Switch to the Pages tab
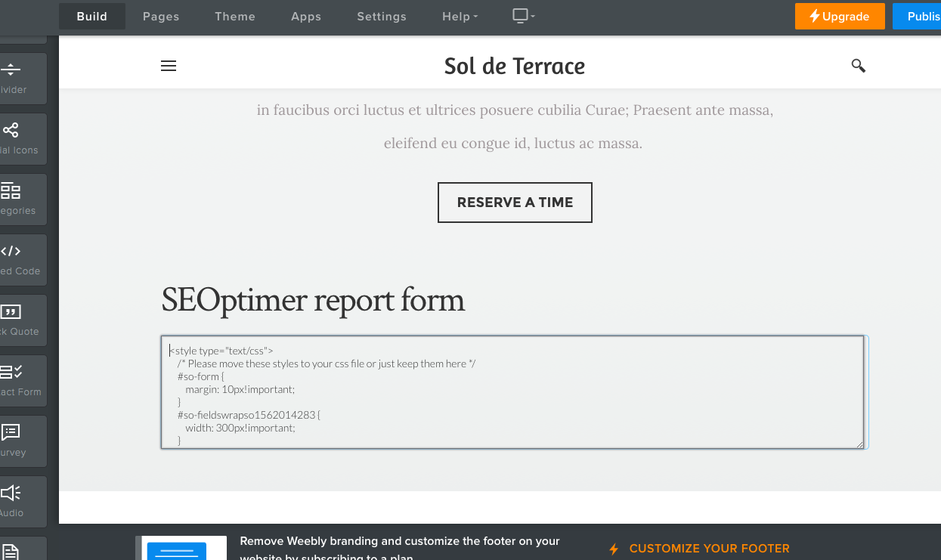941x560 pixels. point(161,17)
